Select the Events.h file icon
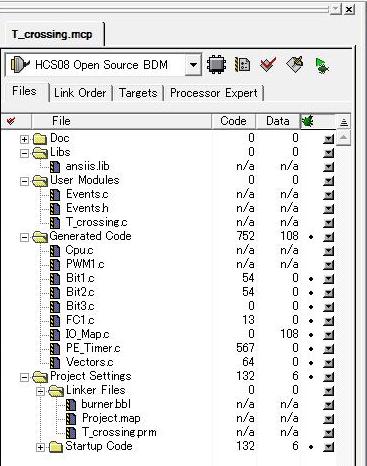The image size is (367, 466). click(x=55, y=209)
